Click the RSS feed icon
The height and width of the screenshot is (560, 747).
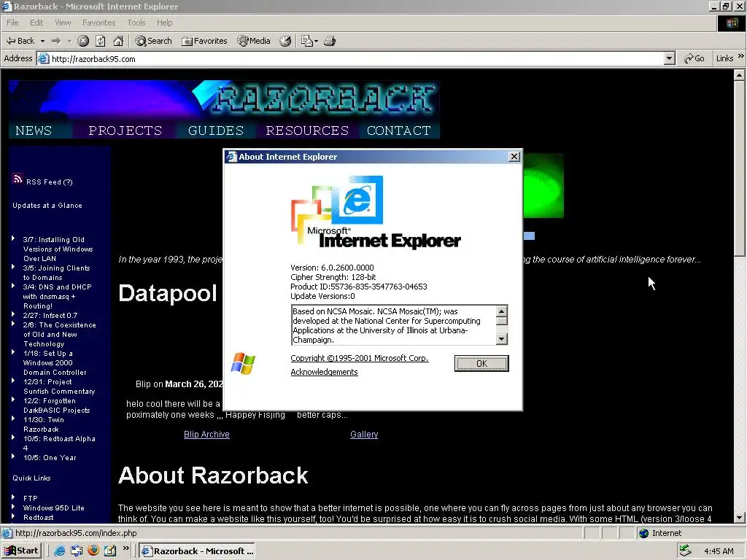tap(18, 179)
